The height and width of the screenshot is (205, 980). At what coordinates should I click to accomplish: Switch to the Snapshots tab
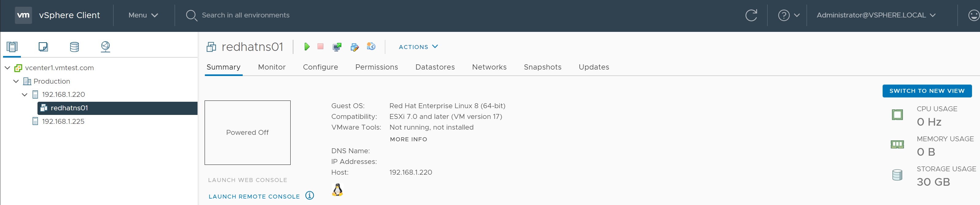click(542, 67)
